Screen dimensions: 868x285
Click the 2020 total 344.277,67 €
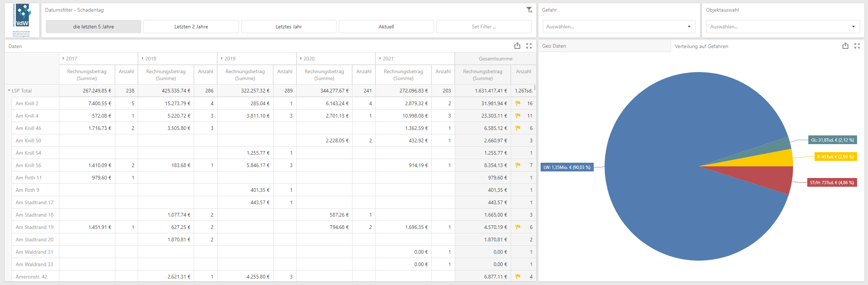click(x=334, y=91)
